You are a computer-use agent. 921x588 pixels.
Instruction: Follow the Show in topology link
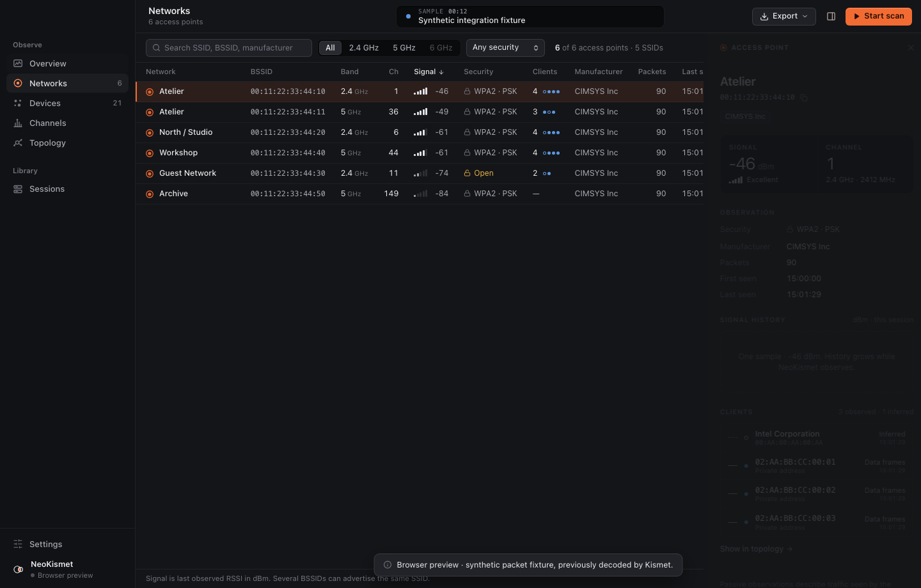[x=756, y=549]
